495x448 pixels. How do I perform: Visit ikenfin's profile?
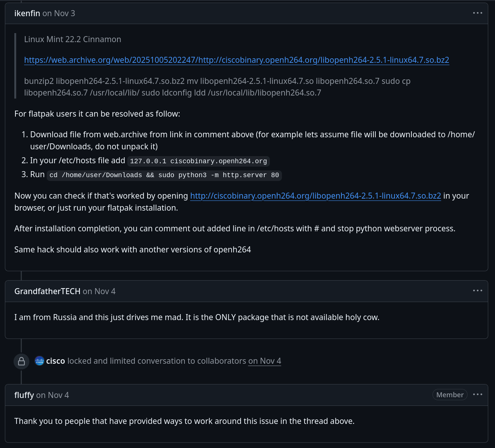[x=27, y=14]
